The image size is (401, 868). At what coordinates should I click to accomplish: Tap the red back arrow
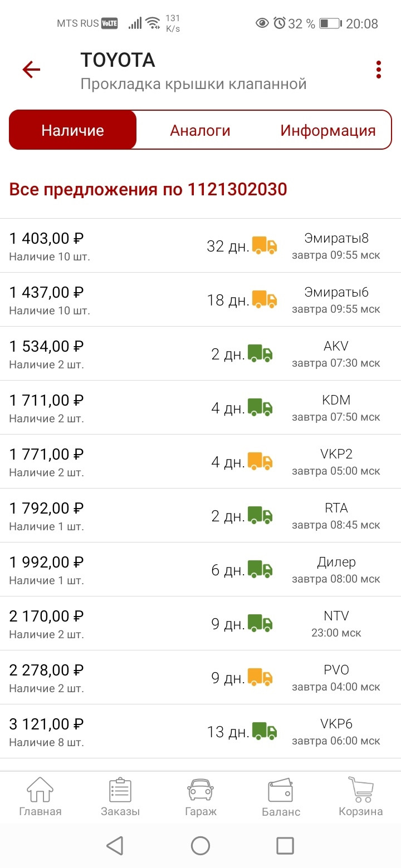(31, 70)
